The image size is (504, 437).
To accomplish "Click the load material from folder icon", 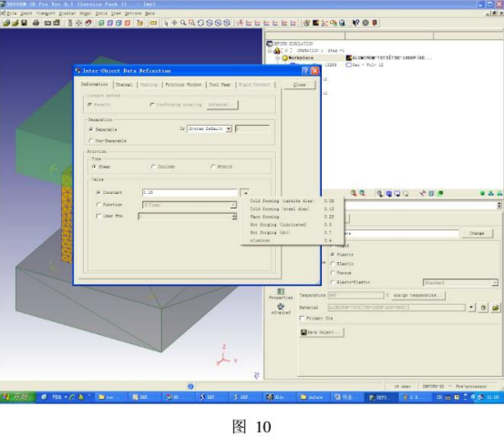I will click(x=496, y=308).
